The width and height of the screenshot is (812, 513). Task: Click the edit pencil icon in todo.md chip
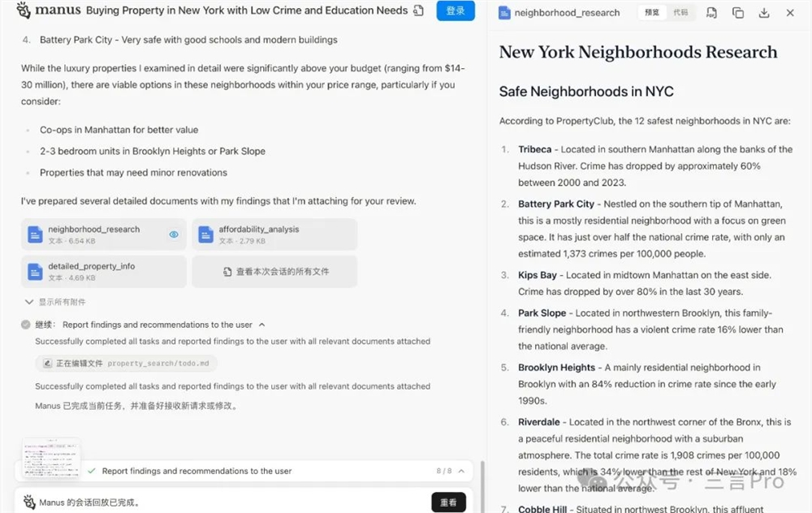[x=47, y=364]
